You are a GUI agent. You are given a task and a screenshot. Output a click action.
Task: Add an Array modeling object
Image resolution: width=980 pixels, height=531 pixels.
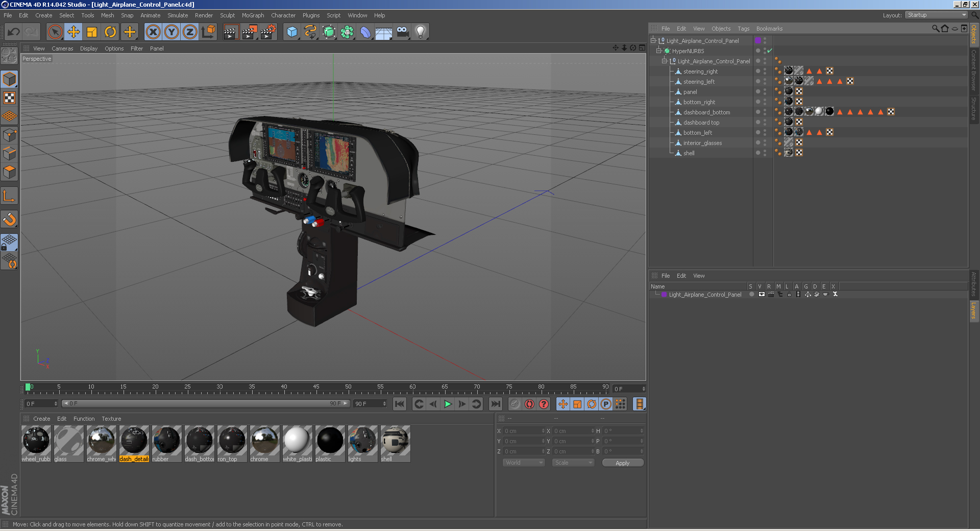point(347,32)
